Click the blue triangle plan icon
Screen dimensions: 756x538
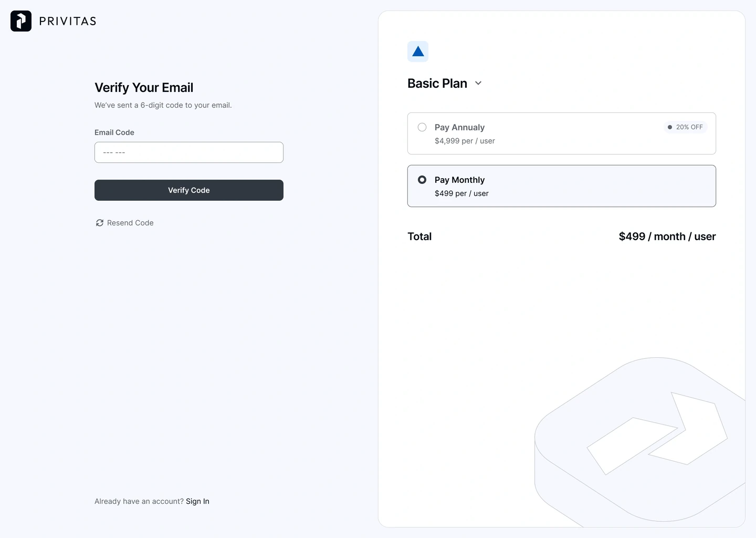tap(418, 51)
